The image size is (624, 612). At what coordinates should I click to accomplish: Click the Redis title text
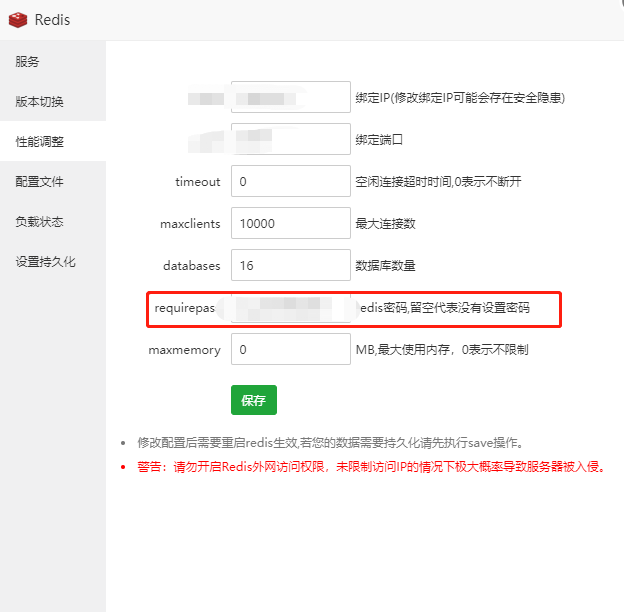coord(52,20)
